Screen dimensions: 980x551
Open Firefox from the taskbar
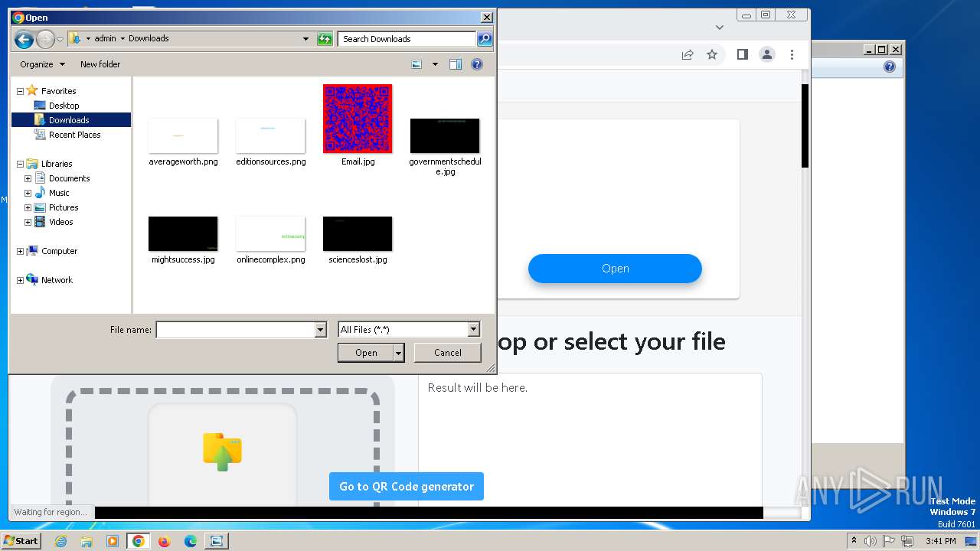pos(164,541)
